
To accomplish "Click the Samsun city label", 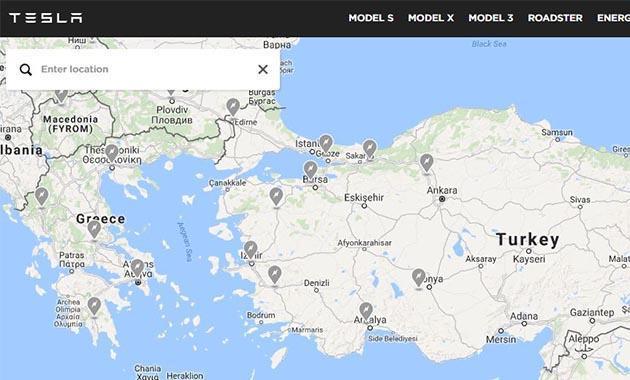I will coord(557,132).
